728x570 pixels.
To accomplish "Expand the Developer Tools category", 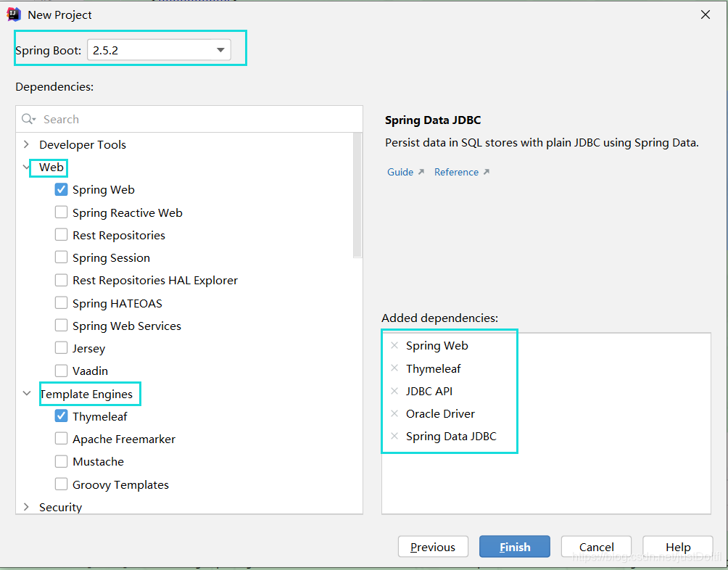I will click(27, 144).
